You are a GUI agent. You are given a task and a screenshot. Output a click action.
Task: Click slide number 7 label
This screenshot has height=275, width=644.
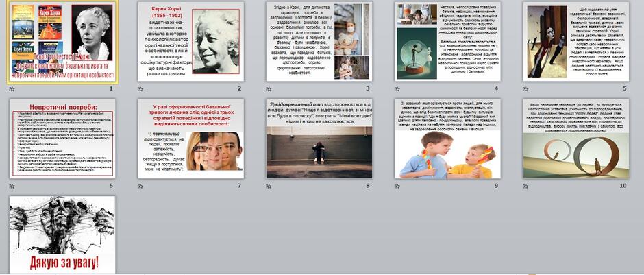(240, 186)
